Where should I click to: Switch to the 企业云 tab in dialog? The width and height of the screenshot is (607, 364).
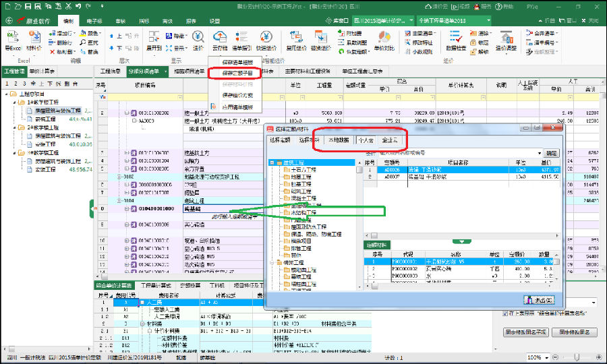coord(391,141)
